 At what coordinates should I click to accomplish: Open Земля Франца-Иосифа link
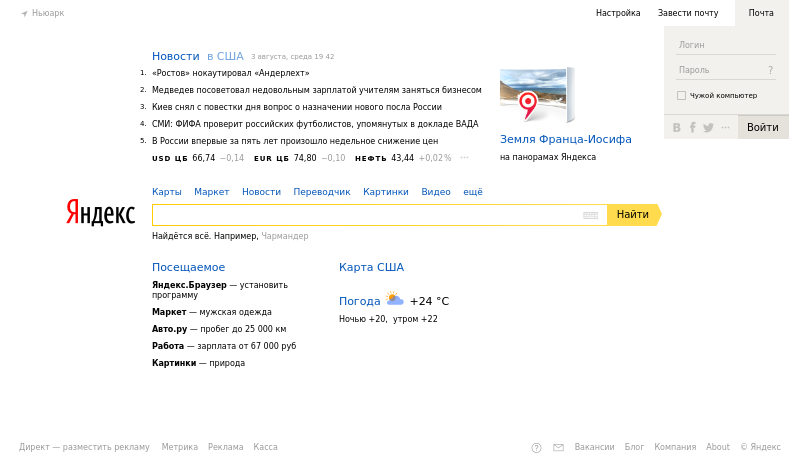coord(565,139)
